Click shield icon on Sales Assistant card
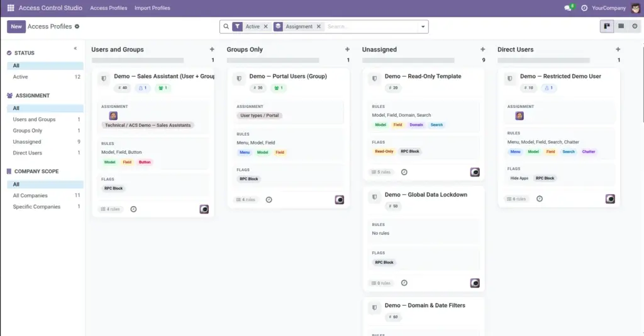644x336 pixels. click(x=104, y=79)
